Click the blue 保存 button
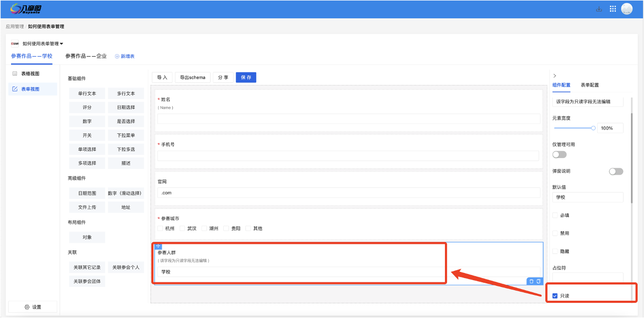 click(246, 77)
